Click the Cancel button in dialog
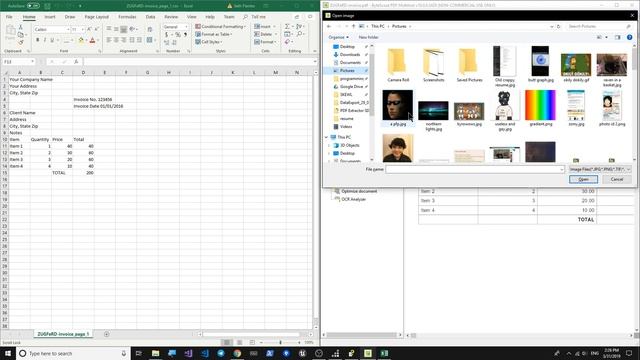 (617, 179)
